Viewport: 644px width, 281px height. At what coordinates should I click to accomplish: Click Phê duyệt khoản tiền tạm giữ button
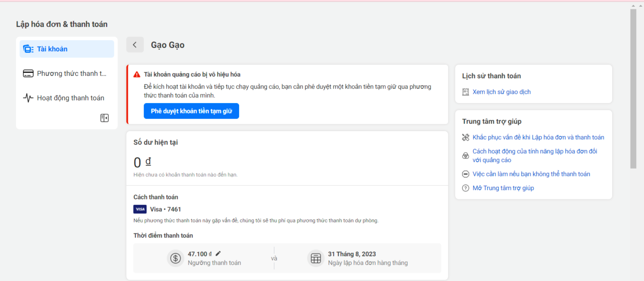[x=191, y=111]
